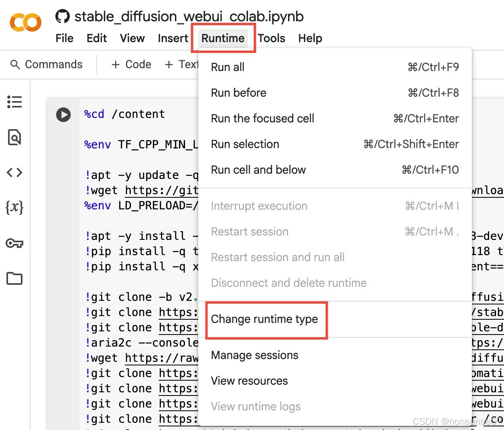The image size is (504, 430).
Task: Click Restart session menu entry
Action: (335, 231)
